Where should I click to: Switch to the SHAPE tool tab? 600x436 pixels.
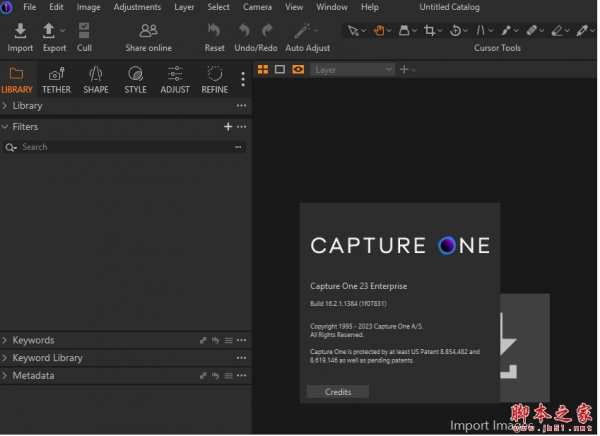(96, 80)
